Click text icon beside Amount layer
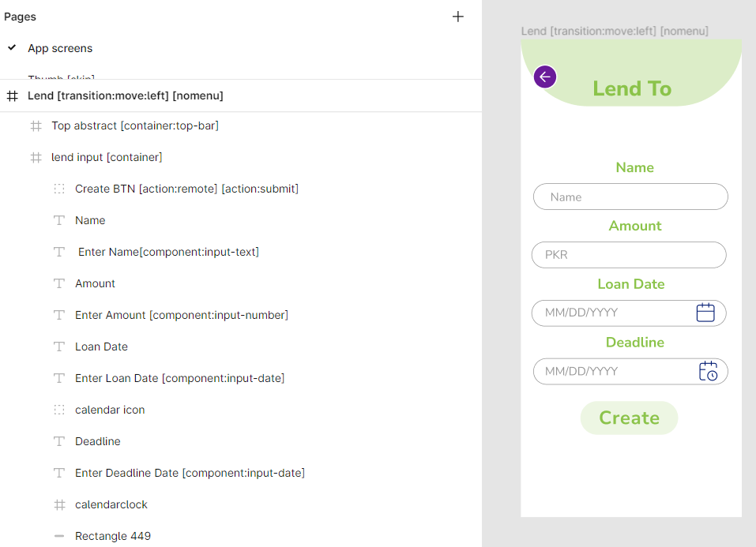 click(x=59, y=283)
